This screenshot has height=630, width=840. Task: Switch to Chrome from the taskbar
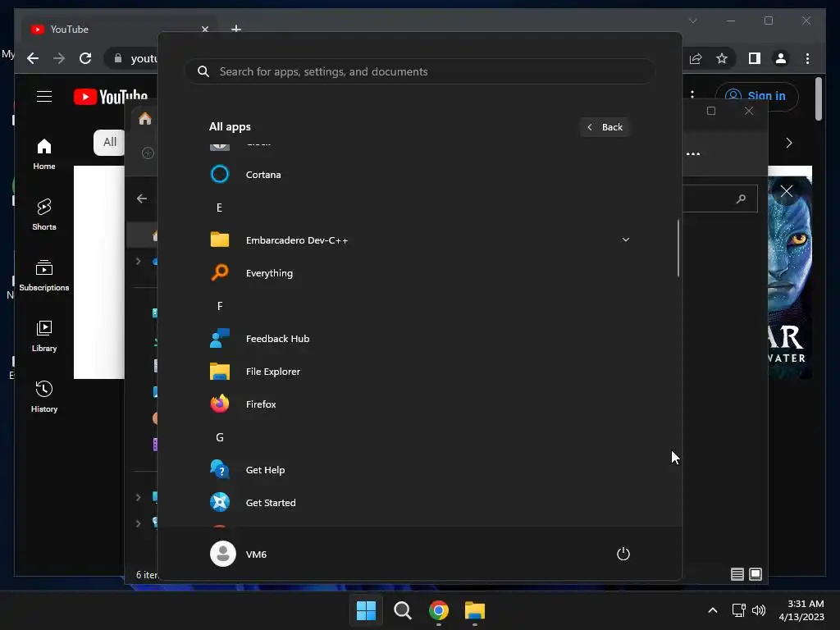(x=439, y=610)
